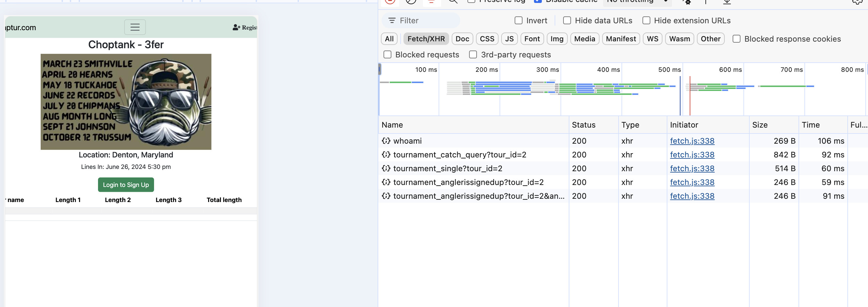Click red load event line in overview
This screenshot has height=307, width=868.
tap(690, 96)
